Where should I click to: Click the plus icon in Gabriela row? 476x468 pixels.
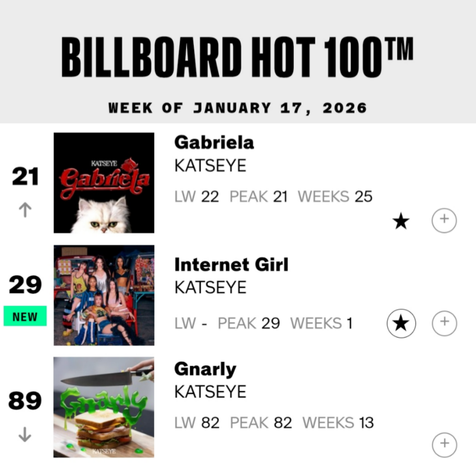point(444,220)
